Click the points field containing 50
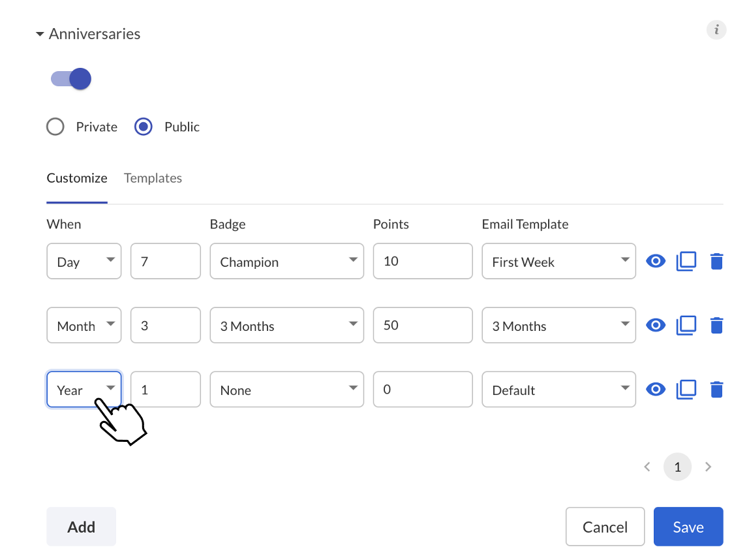This screenshot has height=560, width=749. 423,326
